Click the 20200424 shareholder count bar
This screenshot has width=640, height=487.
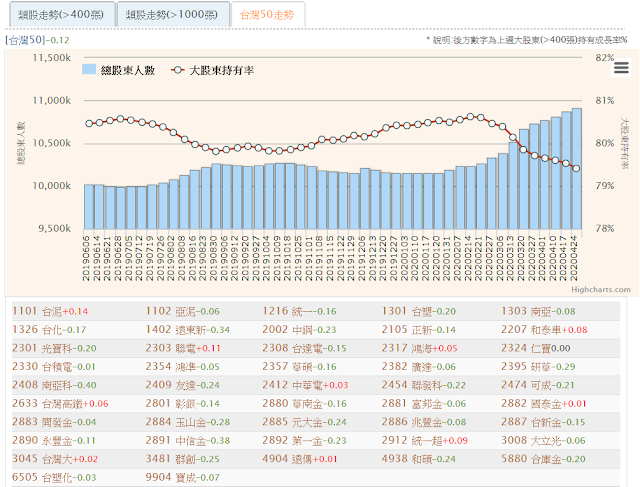click(577, 168)
